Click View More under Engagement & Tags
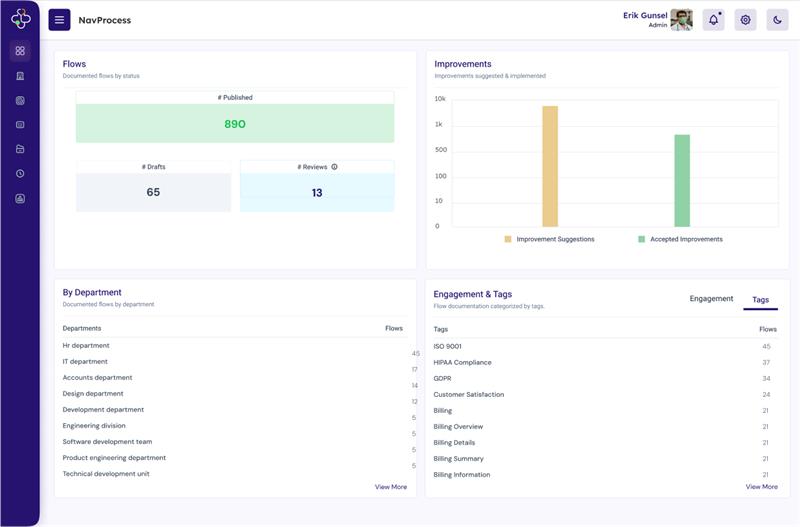The image size is (800, 527). point(761,487)
